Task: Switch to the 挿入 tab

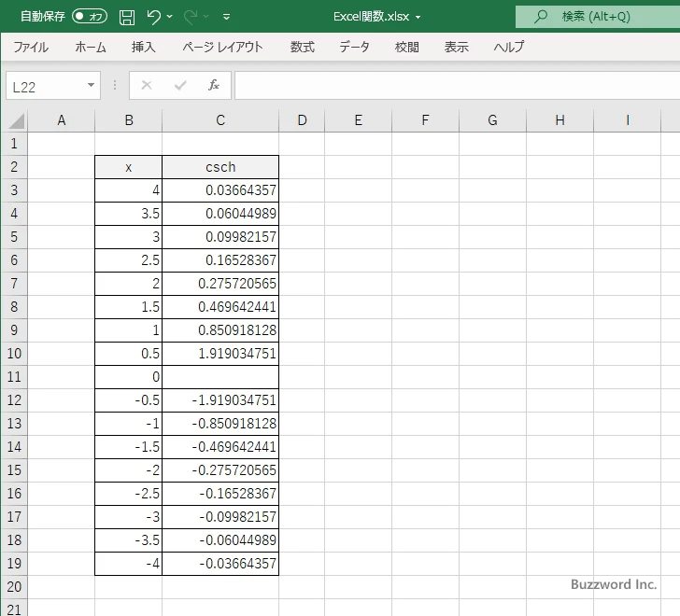Action: pyautogui.click(x=144, y=47)
